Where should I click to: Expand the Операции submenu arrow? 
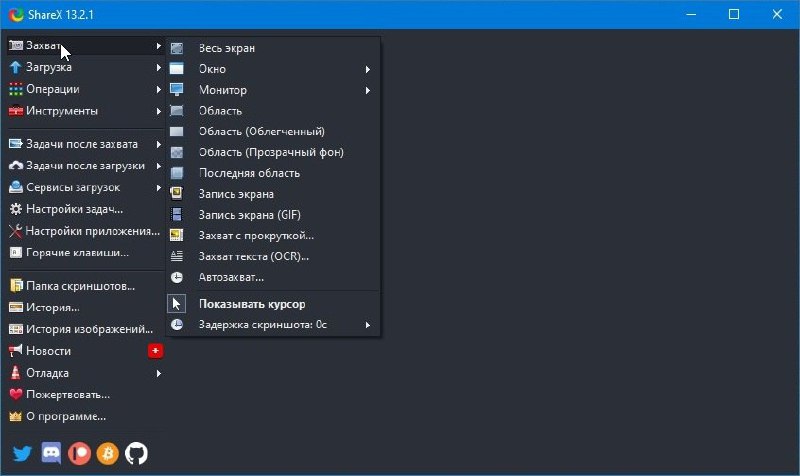pos(159,89)
